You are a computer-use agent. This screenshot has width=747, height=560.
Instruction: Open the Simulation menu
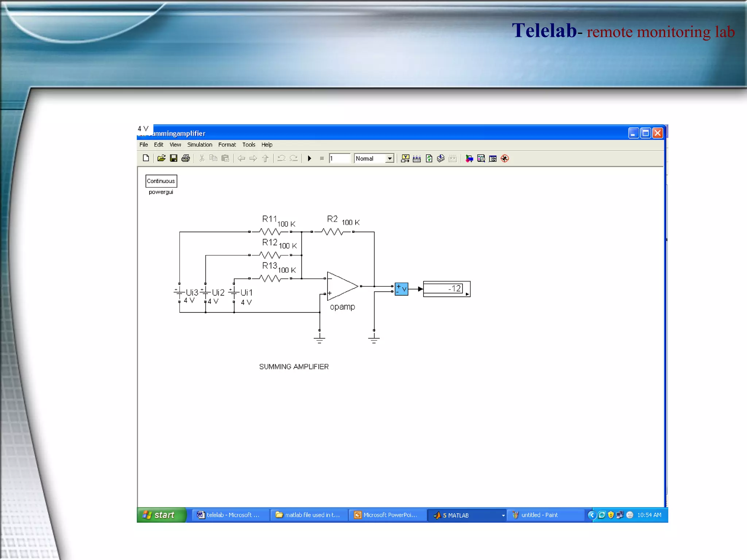200,145
